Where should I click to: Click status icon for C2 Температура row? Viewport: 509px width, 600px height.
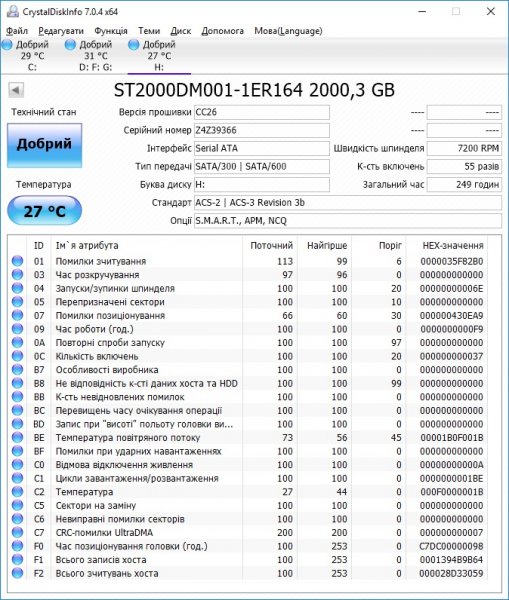pos(17,492)
